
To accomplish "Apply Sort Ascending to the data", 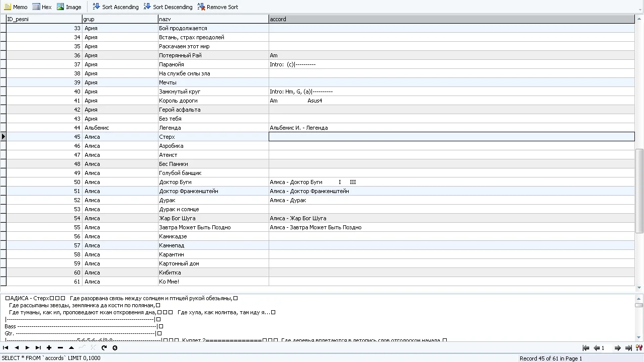I will [115, 7].
